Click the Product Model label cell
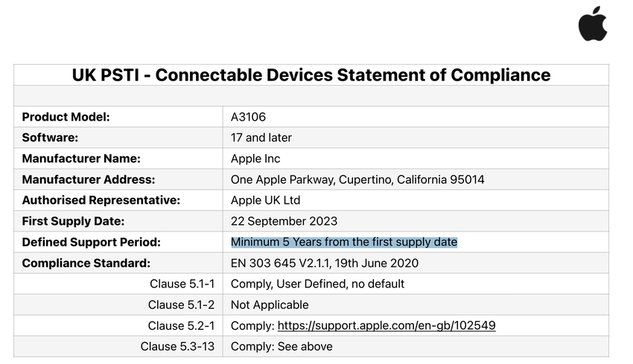 [66, 117]
